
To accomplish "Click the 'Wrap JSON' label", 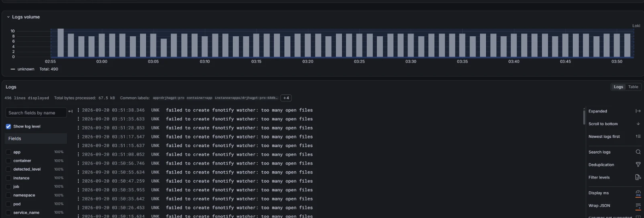I will pyautogui.click(x=599, y=206).
